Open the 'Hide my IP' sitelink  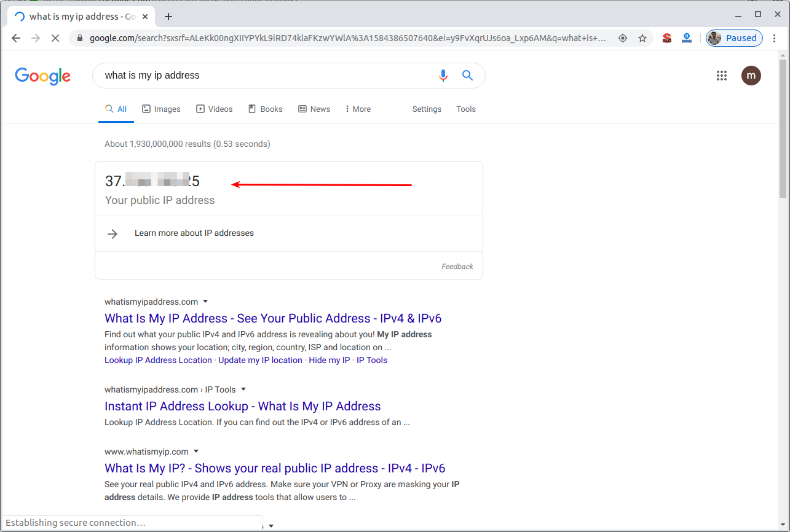pos(330,361)
